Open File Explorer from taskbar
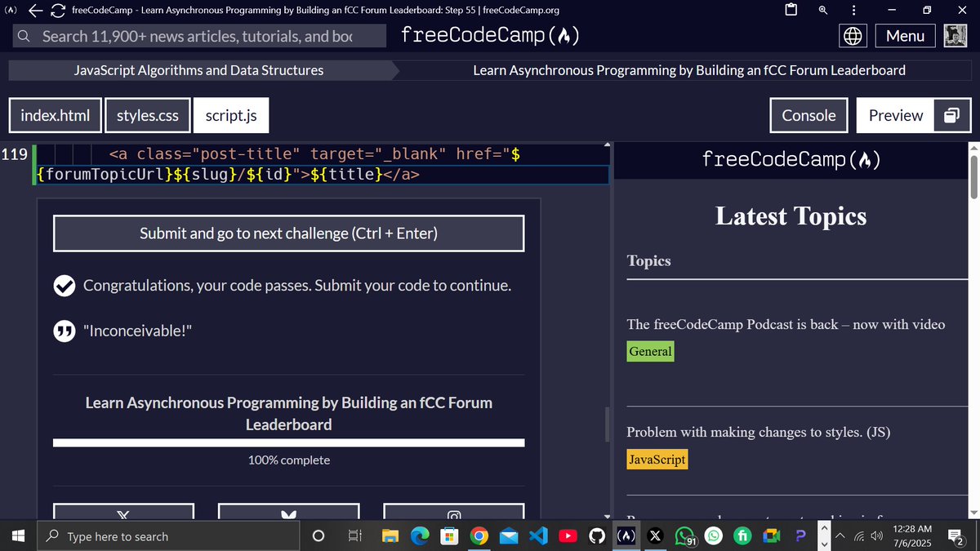Image resolution: width=980 pixels, height=551 pixels. (x=390, y=536)
